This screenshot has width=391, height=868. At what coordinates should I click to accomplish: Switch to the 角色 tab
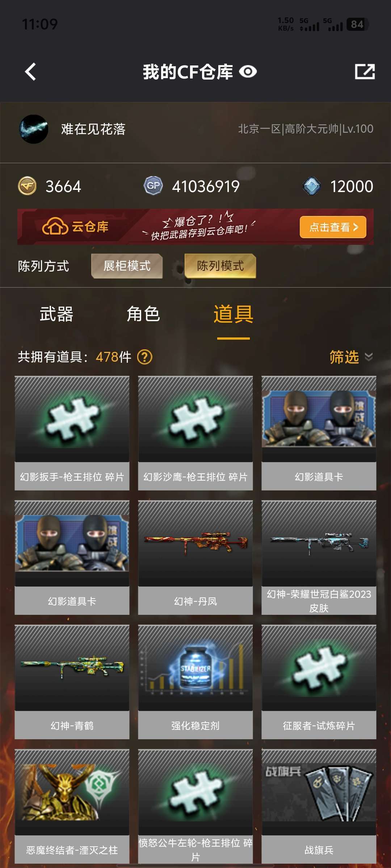pyautogui.click(x=143, y=314)
